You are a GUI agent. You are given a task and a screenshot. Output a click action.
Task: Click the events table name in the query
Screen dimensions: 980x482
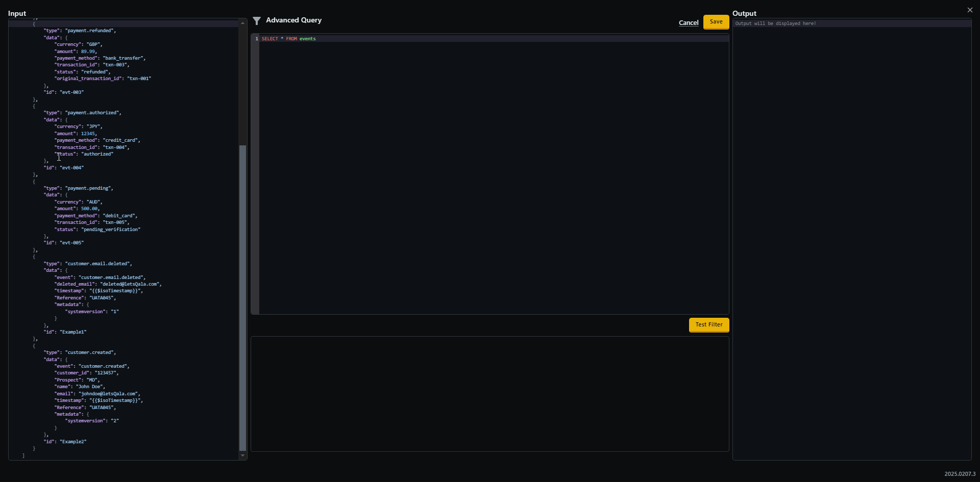307,38
